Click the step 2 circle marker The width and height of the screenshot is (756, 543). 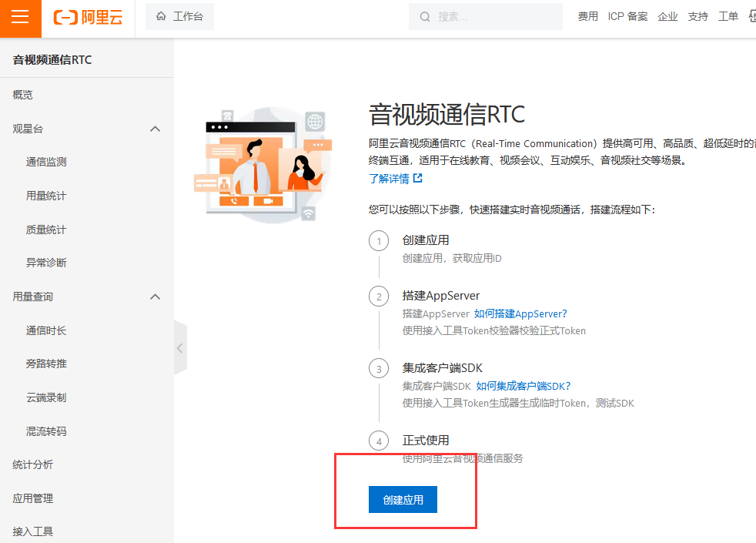coord(379,297)
